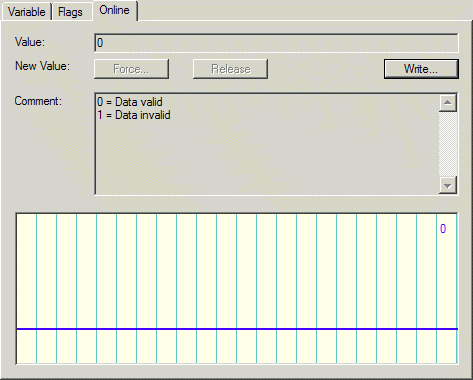Click the Release button
The height and width of the screenshot is (380, 473).
(230, 69)
